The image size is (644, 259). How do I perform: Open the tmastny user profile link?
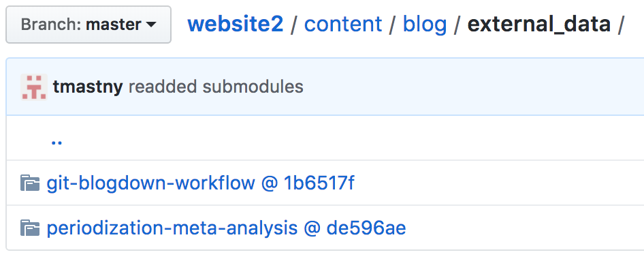click(x=88, y=87)
